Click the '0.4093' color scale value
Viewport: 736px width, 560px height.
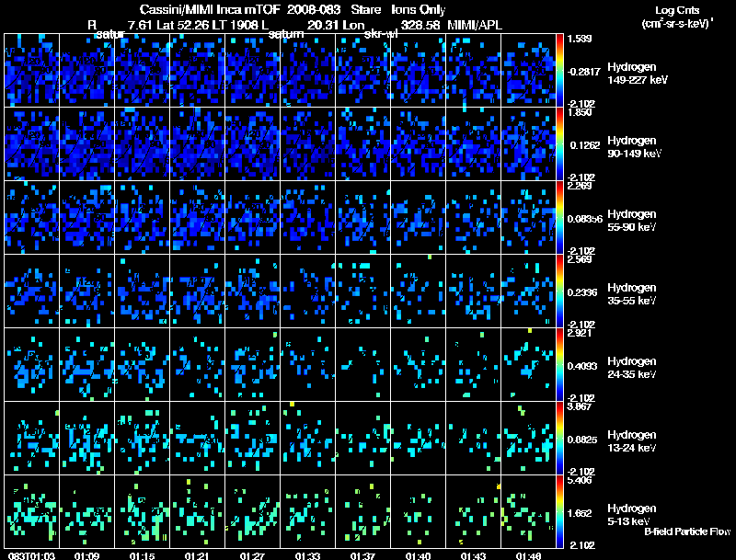[x=582, y=366]
